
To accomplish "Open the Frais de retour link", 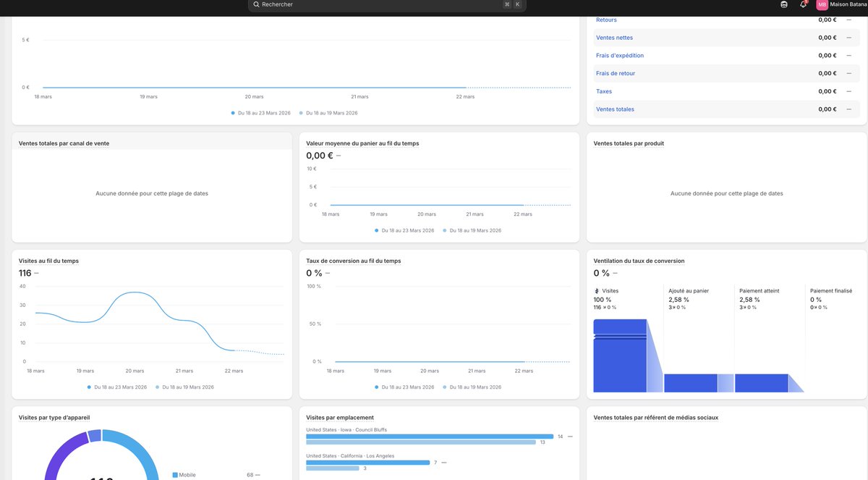I will point(616,73).
